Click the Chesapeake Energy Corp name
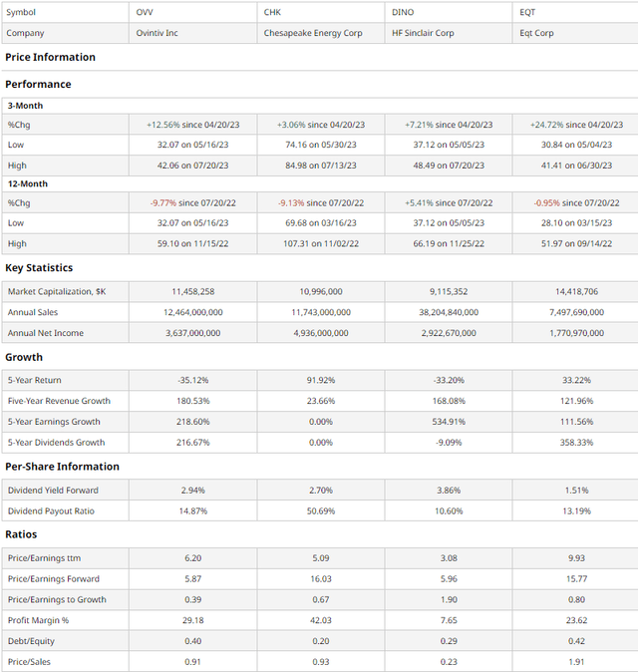The image size is (638, 672). pos(313,33)
